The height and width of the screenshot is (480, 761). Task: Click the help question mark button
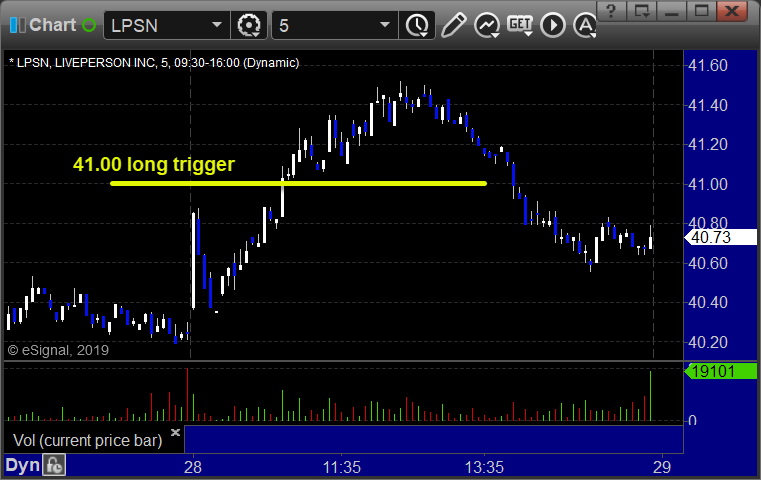[x=612, y=11]
